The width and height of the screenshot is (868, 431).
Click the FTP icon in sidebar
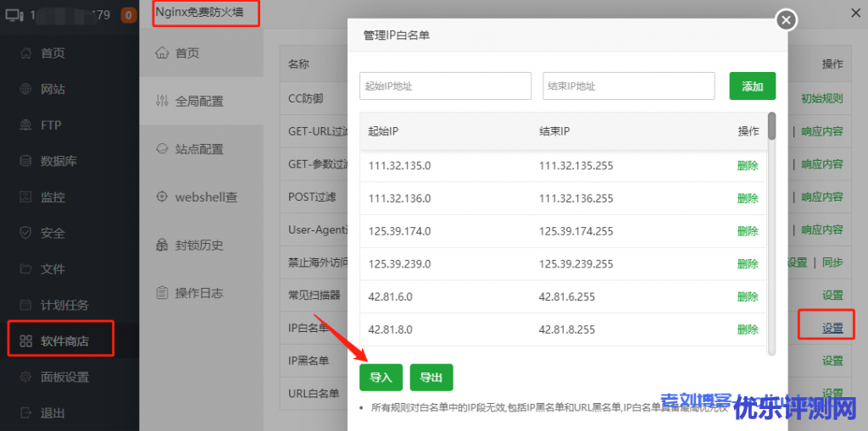(x=25, y=125)
